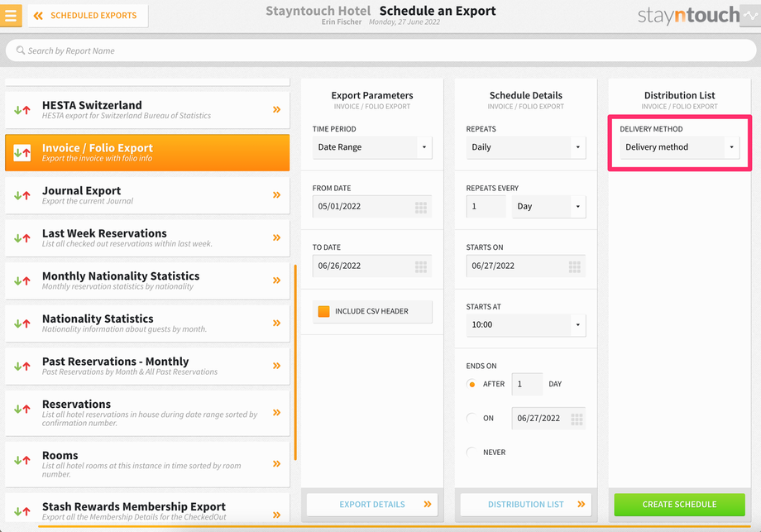Click Nationality Statistics arrows icon

point(22,324)
